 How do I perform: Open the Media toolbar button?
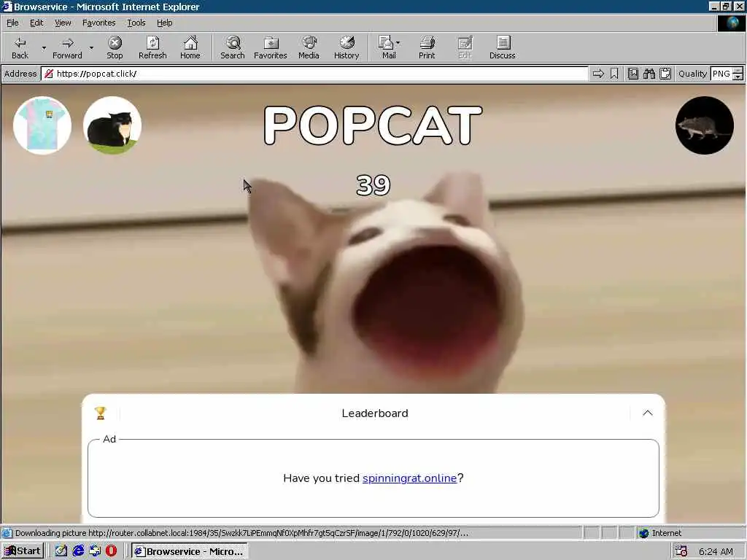[x=309, y=47]
